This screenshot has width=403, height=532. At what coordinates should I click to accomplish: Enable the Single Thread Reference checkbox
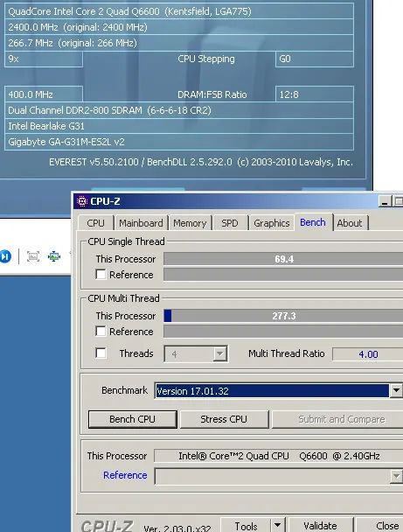pyautogui.click(x=101, y=274)
